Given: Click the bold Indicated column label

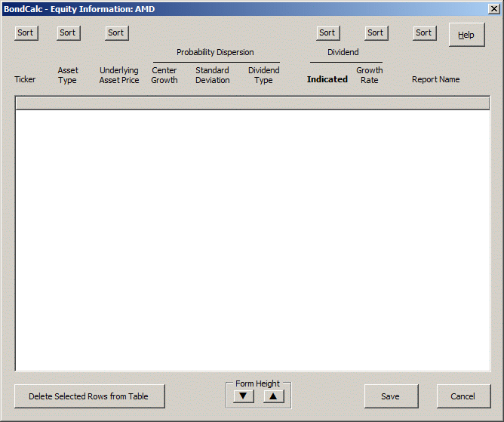Looking at the screenshot, I should 327,79.
